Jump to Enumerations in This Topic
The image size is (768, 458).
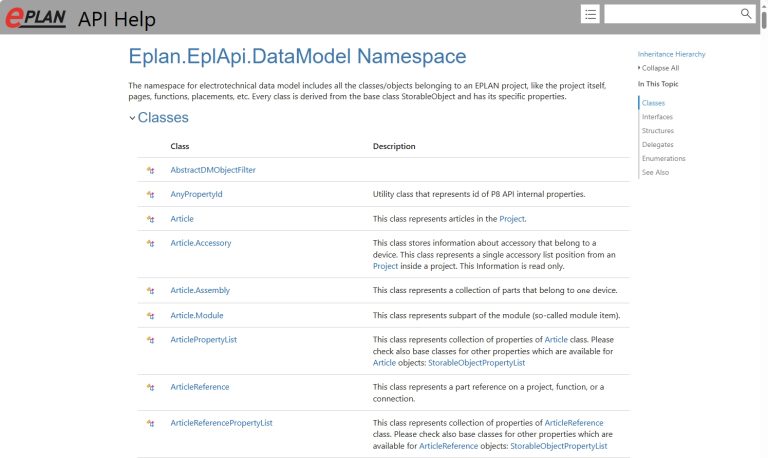(663, 158)
